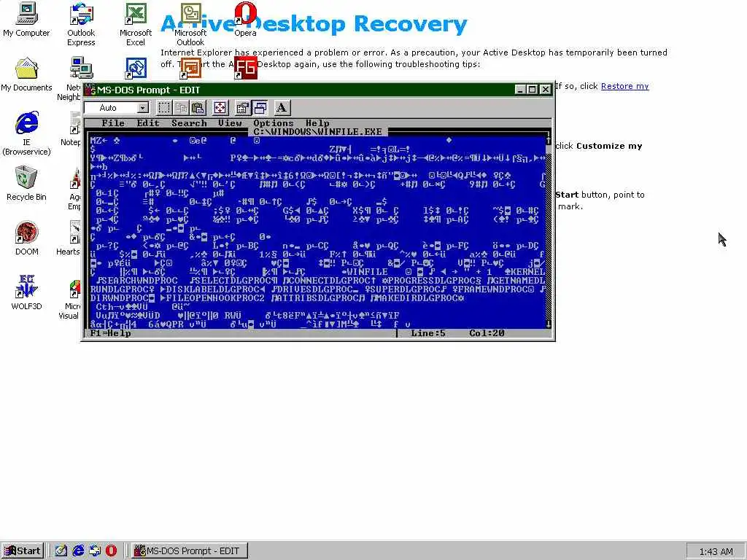The image size is (747, 560).
Task: Select the Microsoft Outlook desktop shortcut
Action: pyautogui.click(x=190, y=25)
